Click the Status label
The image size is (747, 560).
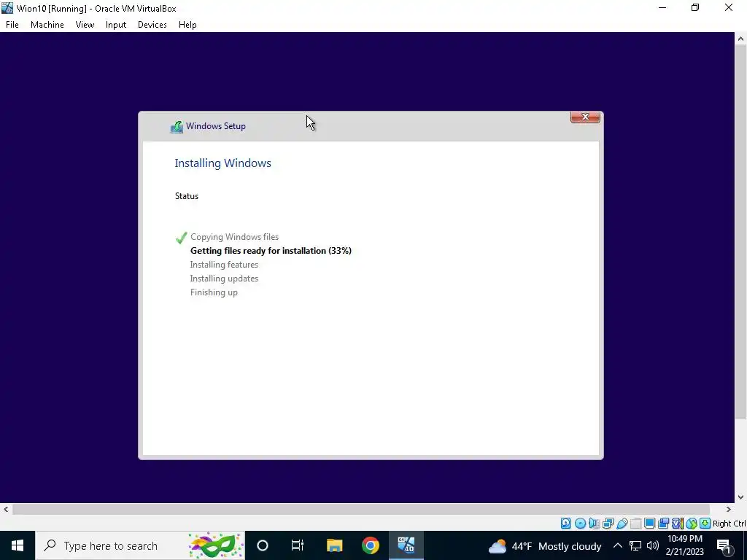(x=187, y=196)
